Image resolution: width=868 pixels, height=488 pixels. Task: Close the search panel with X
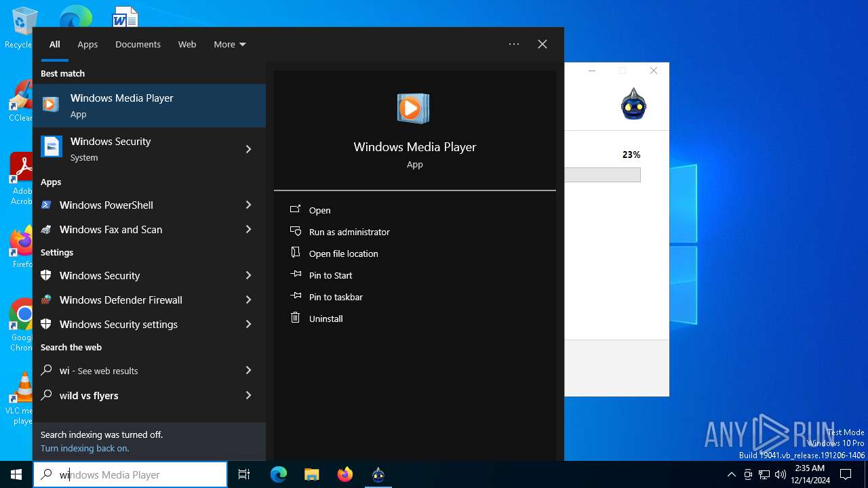(x=542, y=44)
